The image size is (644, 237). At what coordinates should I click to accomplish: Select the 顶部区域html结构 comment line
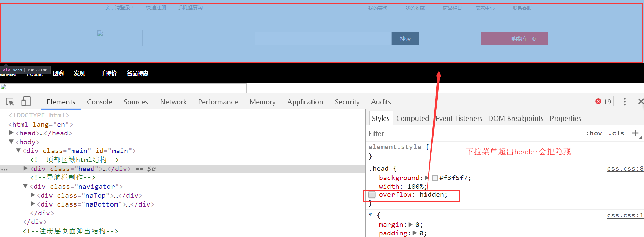pos(75,160)
